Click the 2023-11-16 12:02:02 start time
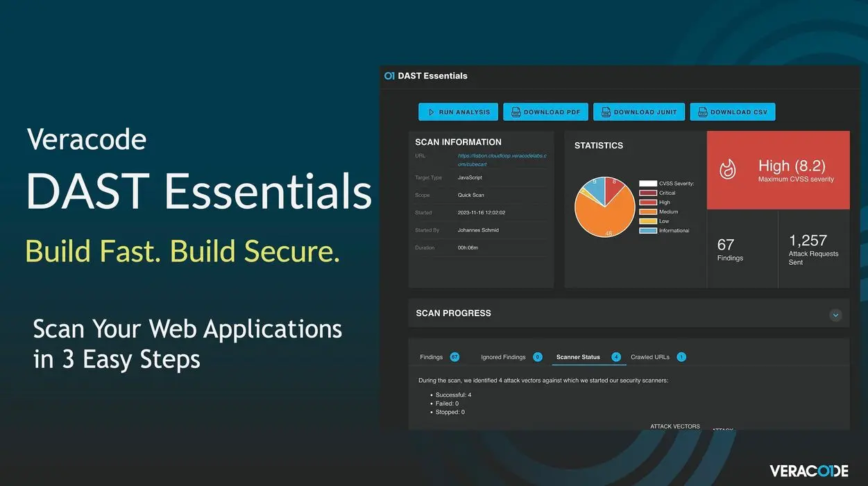868x486 pixels. 482,212
